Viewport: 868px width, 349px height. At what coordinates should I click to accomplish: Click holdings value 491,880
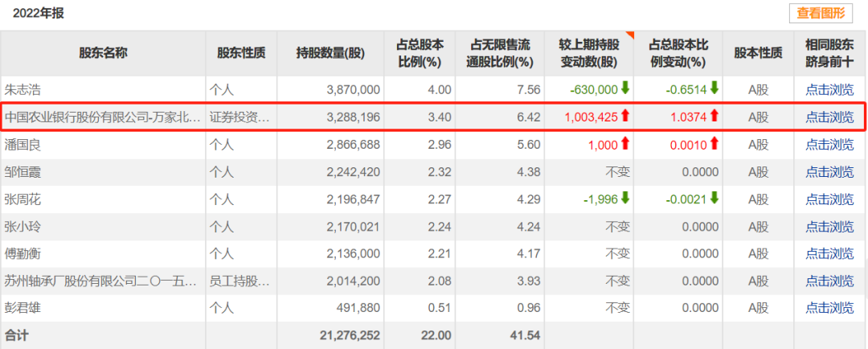pos(358,309)
